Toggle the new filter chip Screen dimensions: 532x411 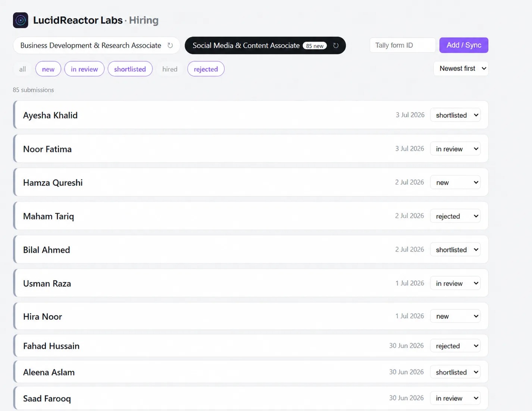click(x=48, y=69)
